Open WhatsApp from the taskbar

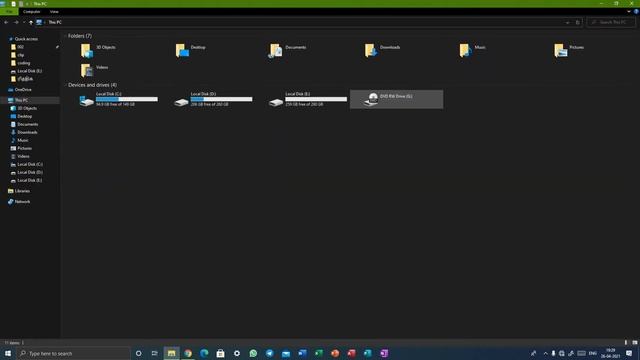pos(253,353)
